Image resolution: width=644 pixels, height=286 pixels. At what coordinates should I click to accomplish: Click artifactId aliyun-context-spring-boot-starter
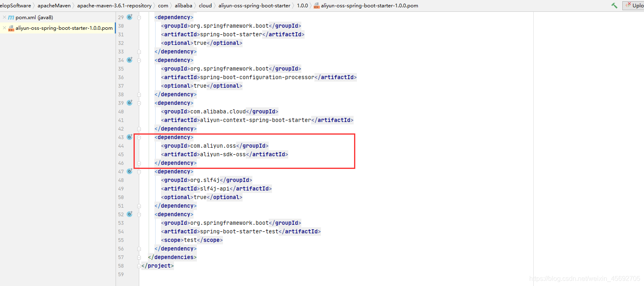point(256,120)
